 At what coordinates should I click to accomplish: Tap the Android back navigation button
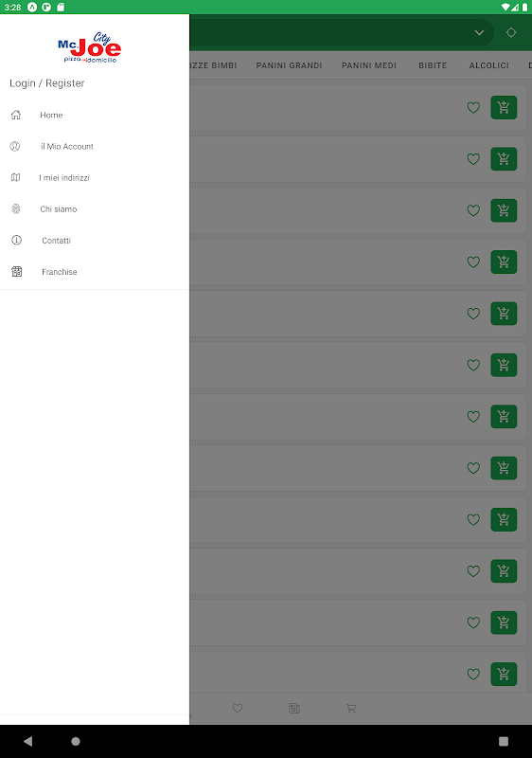click(x=28, y=741)
